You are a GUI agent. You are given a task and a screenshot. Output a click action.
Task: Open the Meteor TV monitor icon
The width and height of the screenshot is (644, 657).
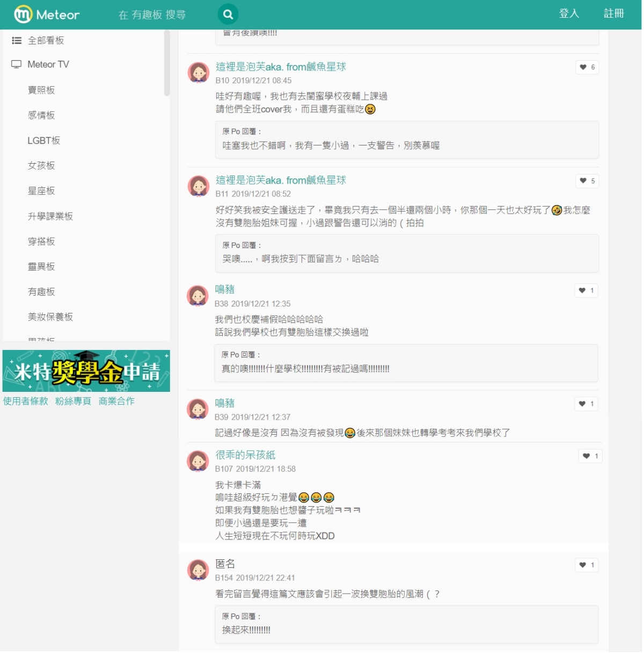point(17,64)
